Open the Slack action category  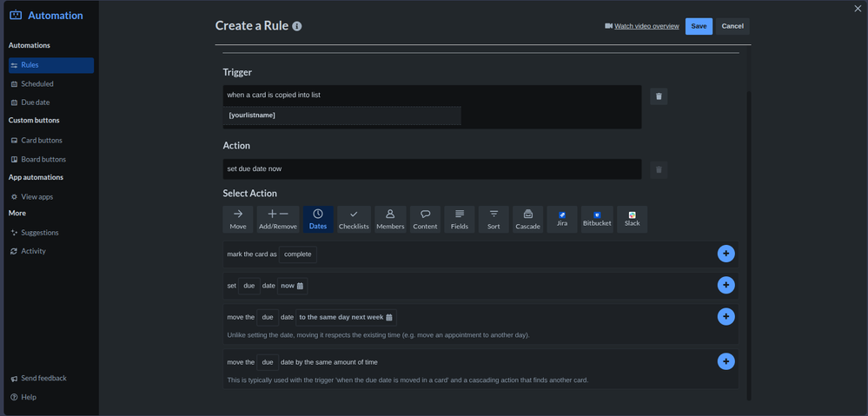(x=633, y=219)
